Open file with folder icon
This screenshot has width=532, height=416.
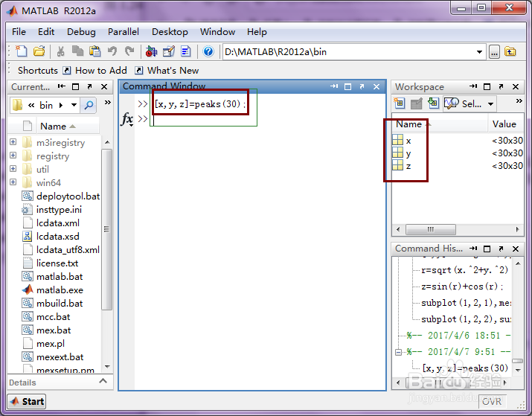[x=39, y=51]
